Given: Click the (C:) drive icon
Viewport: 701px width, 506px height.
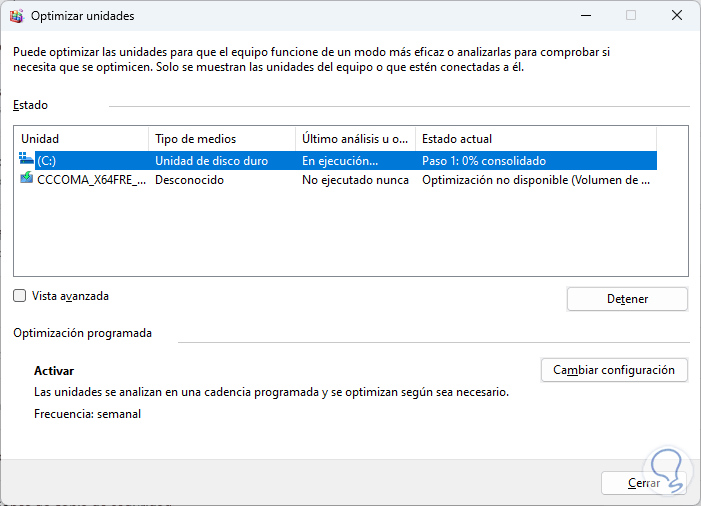Looking at the screenshot, I should click(26, 160).
